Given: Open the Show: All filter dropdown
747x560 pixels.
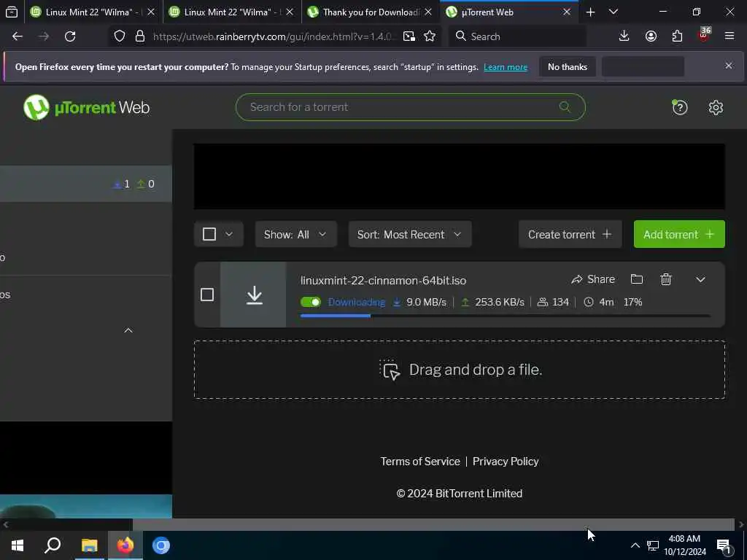Looking at the screenshot, I should pos(296,234).
